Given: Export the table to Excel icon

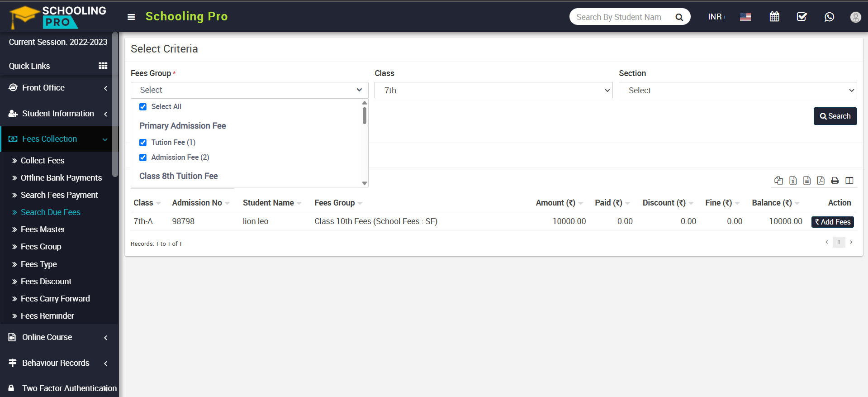Looking at the screenshot, I should coord(793,181).
